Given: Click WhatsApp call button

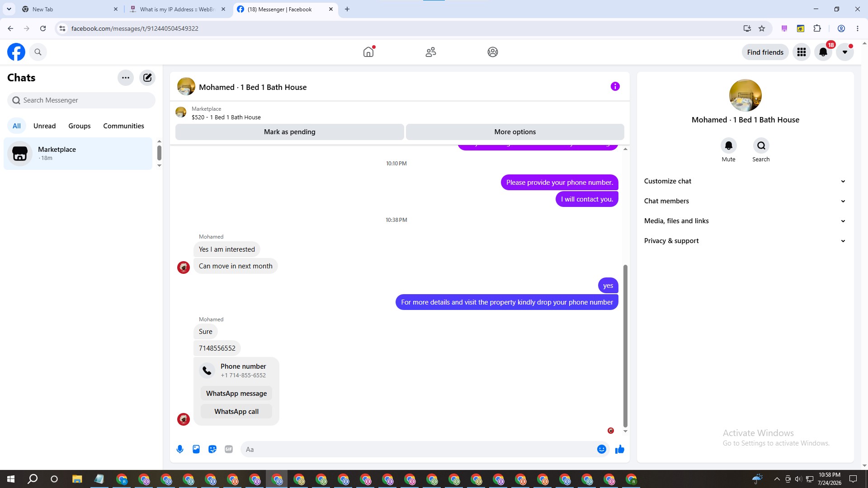Looking at the screenshot, I should pyautogui.click(x=236, y=412).
